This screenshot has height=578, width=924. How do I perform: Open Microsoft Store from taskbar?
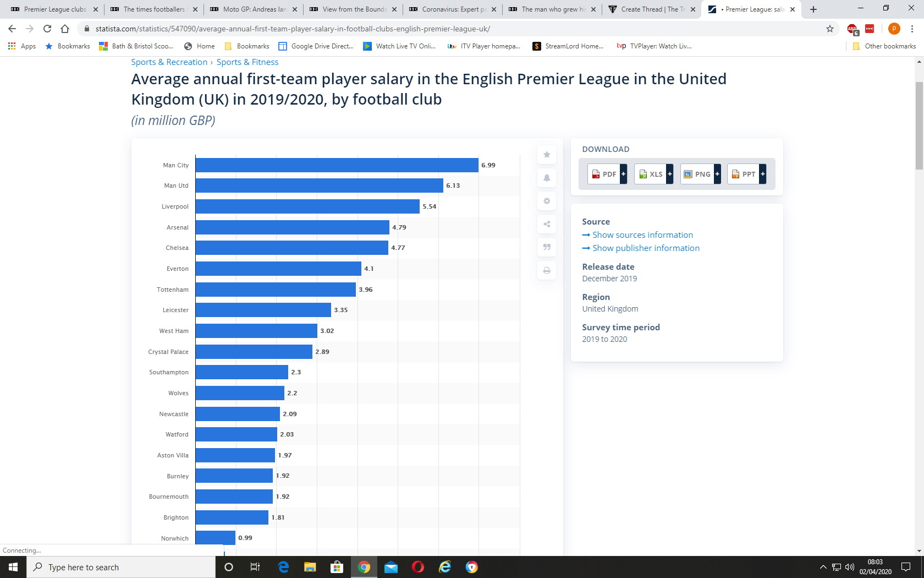pyautogui.click(x=337, y=567)
